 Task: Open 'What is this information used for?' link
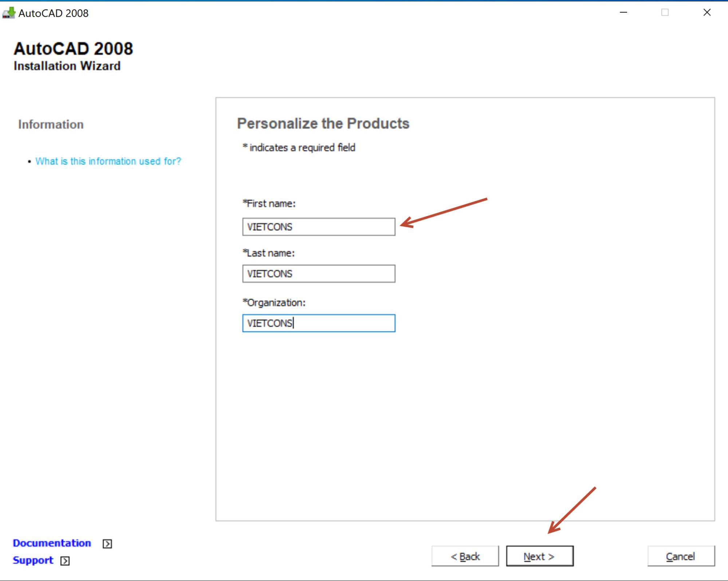pos(108,161)
